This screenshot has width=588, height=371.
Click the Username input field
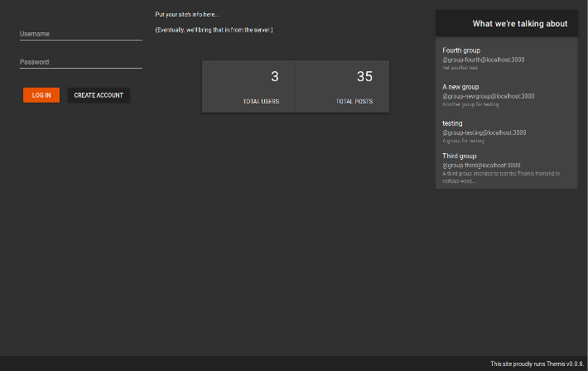(80, 34)
